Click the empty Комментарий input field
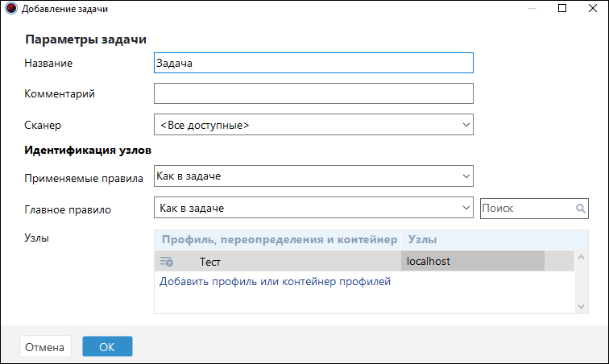The width and height of the screenshot is (609, 364). point(313,93)
